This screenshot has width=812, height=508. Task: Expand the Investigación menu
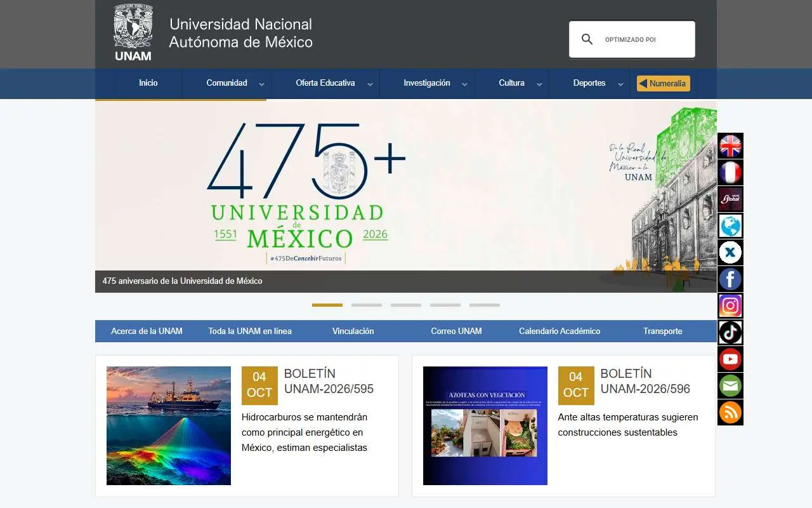click(427, 83)
